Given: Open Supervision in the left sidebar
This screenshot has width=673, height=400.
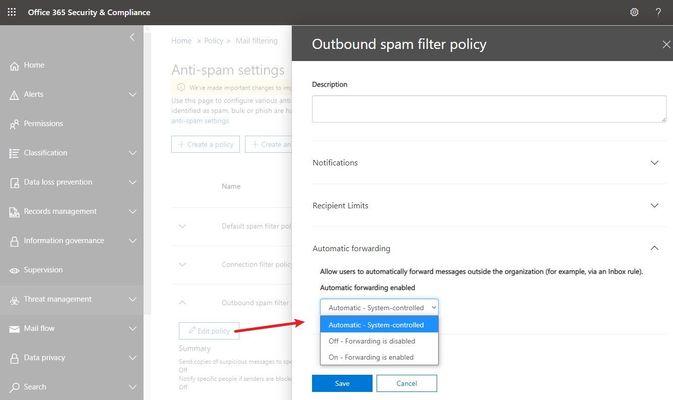Looking at the screenshot, I should coord(43,270).
